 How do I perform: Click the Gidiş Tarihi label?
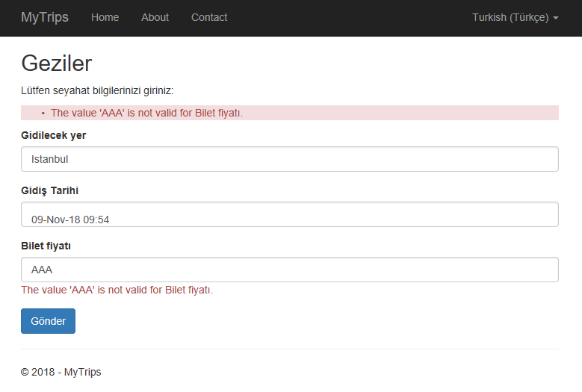pos(50,190)
